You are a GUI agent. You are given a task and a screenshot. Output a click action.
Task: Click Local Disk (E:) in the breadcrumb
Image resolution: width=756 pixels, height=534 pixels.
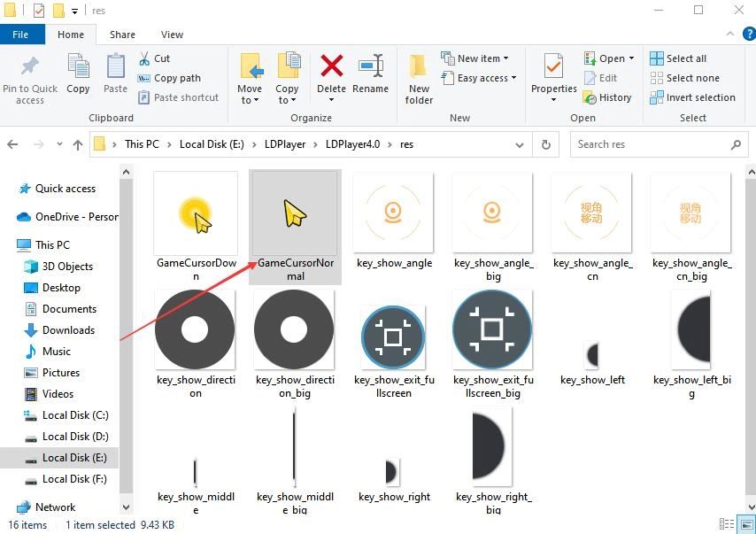(x=212, y=144)
